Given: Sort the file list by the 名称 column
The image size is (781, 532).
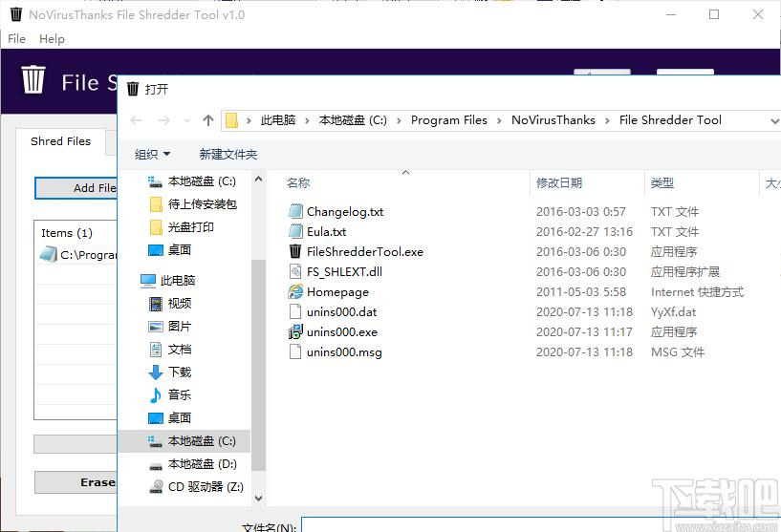Looking at the screenshot, I should (298, 183).
